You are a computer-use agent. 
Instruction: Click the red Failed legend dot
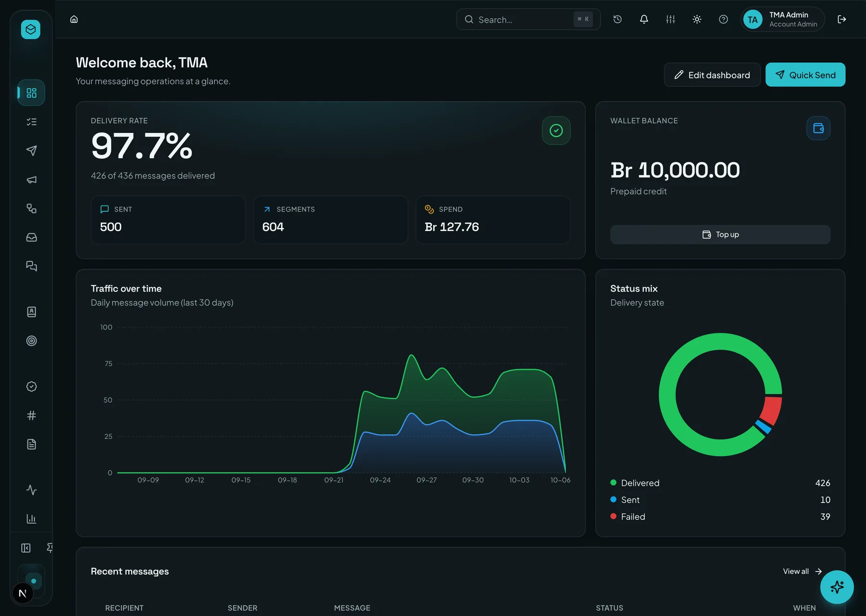pyautogui.click(x=613, y=516)
